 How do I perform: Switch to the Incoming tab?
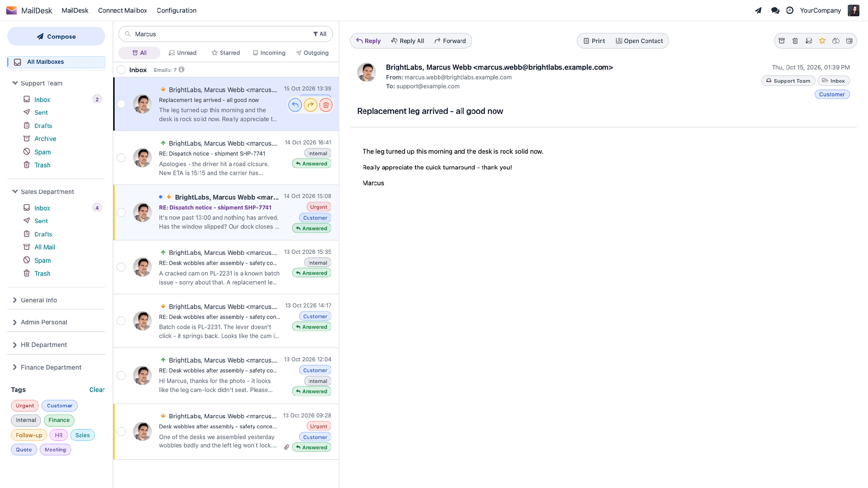point(269,53)
